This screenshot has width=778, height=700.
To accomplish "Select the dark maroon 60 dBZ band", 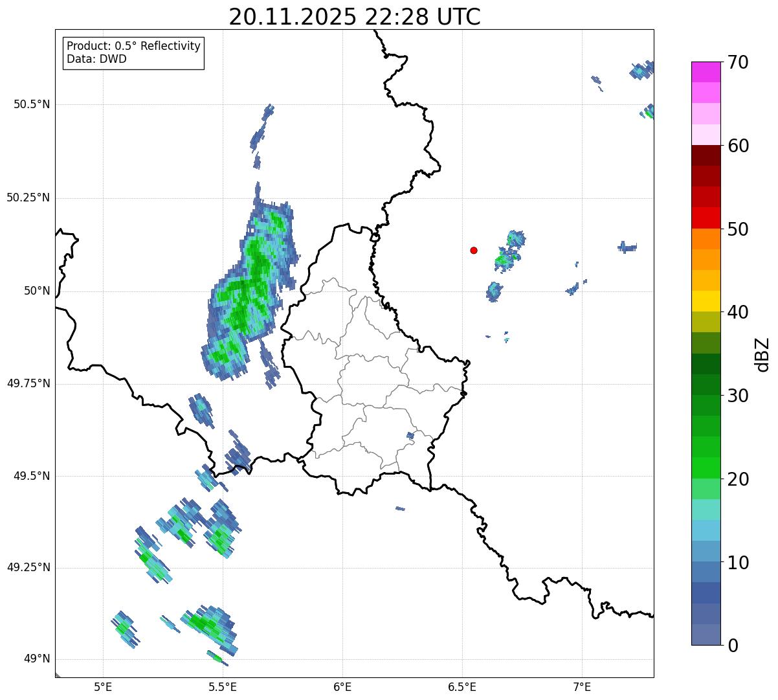I will (x=706, y=155).
